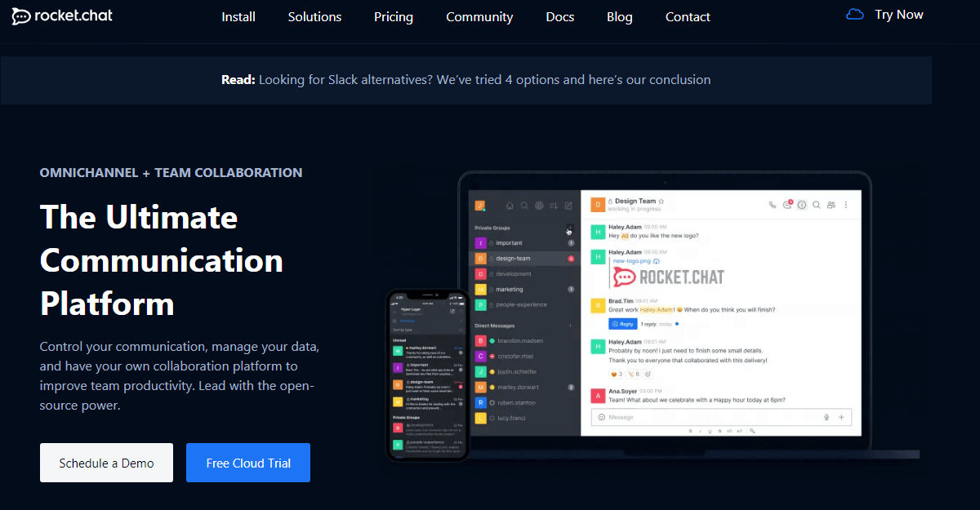Screen dimensions: 980x510
Task: Click the reaction showing count 6
Action: click(633, 374)
